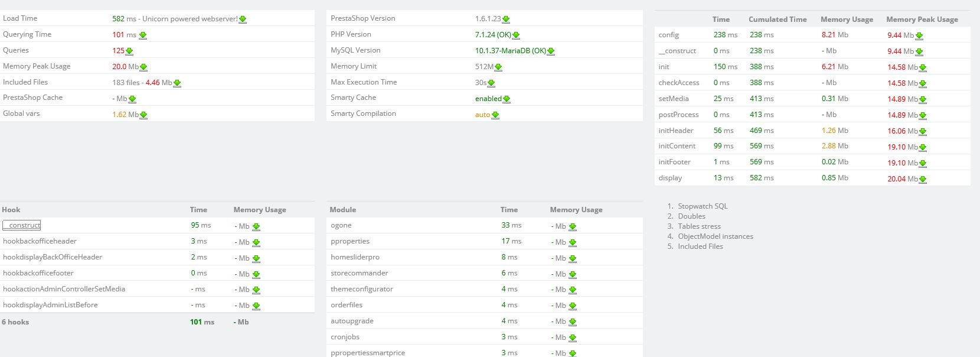Click arrow next to Included Files size
This screenshot has width=980, height=357.
177,83
